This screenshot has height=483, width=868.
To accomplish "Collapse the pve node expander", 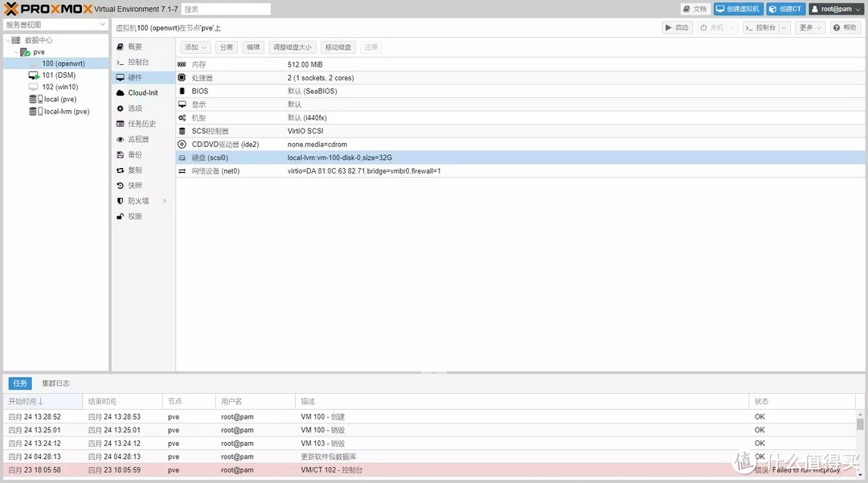I will 16,52.
